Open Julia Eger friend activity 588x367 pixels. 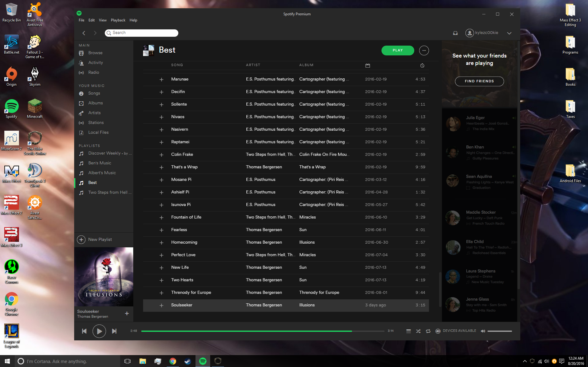click(480, 123)
